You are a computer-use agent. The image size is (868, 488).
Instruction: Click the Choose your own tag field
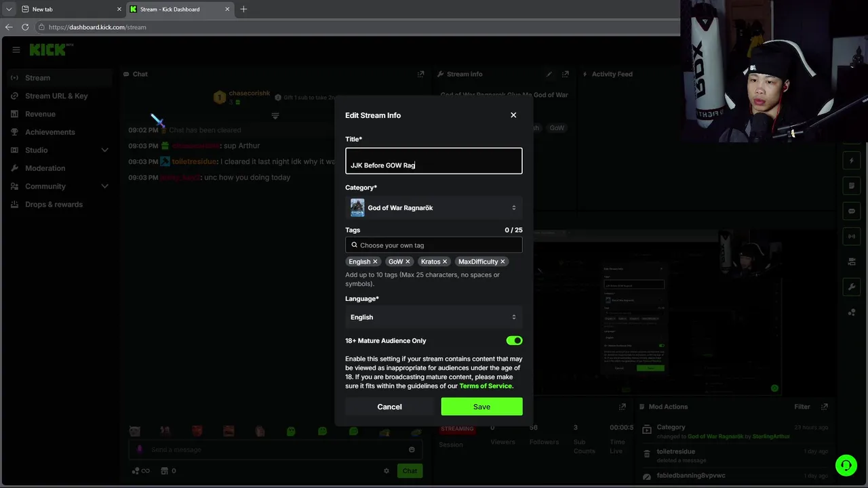[x=434, y=245]
